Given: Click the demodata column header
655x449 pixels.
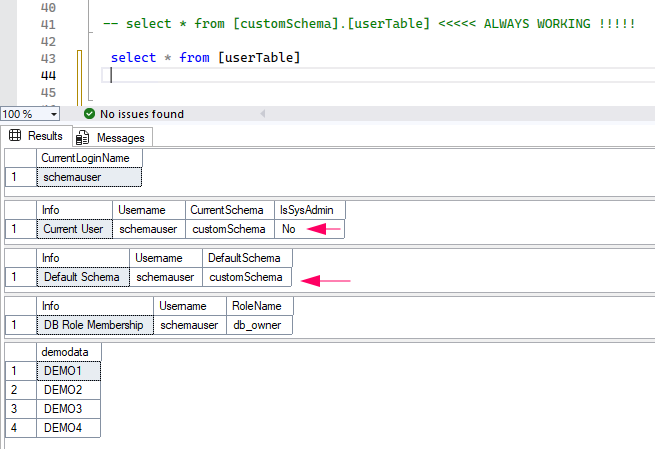Looking at the screenshot, I should pos(68,352).
